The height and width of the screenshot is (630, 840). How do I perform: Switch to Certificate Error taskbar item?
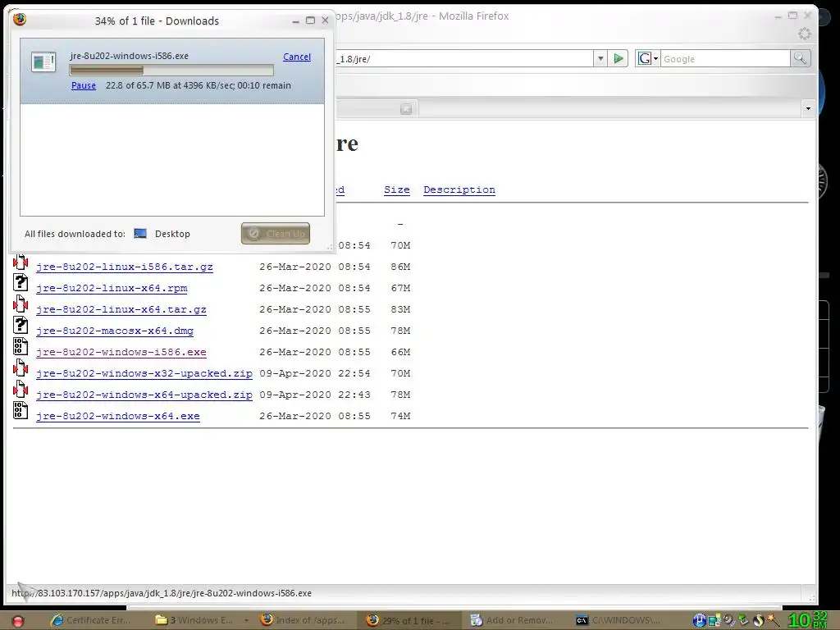[91, 620]
